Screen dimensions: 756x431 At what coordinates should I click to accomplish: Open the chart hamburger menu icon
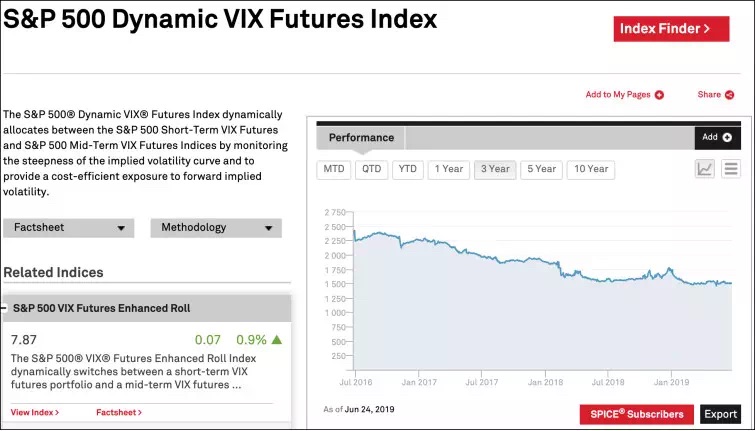click(731, 169)
